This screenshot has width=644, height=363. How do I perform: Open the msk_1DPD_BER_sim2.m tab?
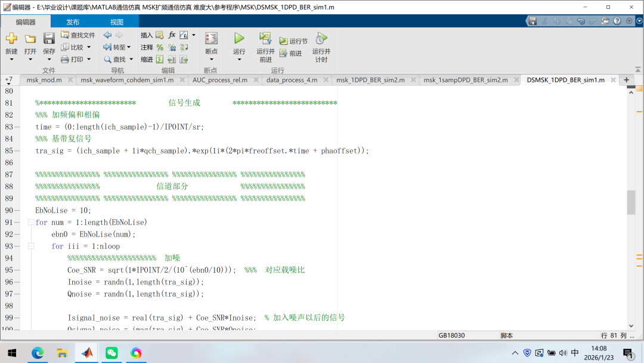370,80
